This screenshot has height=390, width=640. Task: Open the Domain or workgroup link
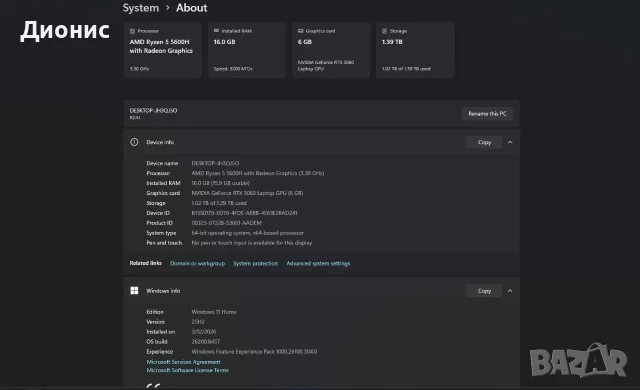pos(198,264)
